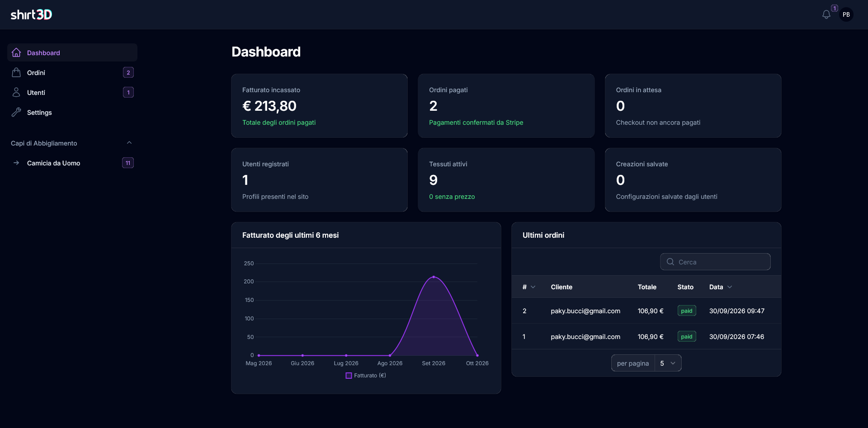Image resolution: width=868 pixels, height=428 pixels.
Task: Click the Creazioni salvate card
Action: tap(693, 180)
